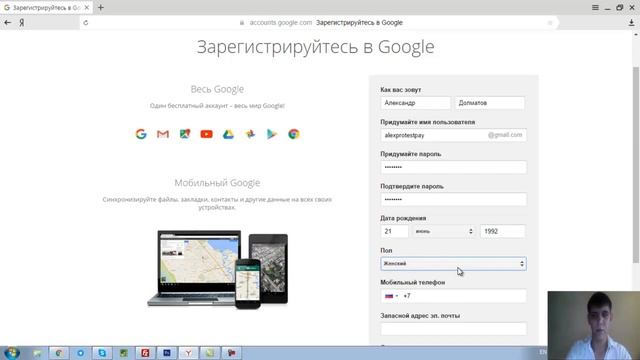Click the Придумайте пароль password field
The width and height of the screenshot is (640, 360).
click(453, 167)
